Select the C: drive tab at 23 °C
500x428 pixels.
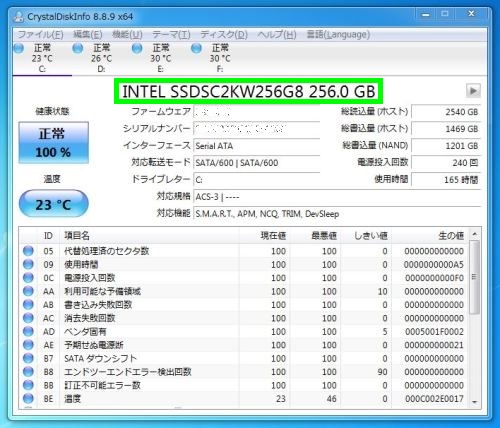click(x=42, y=58)
